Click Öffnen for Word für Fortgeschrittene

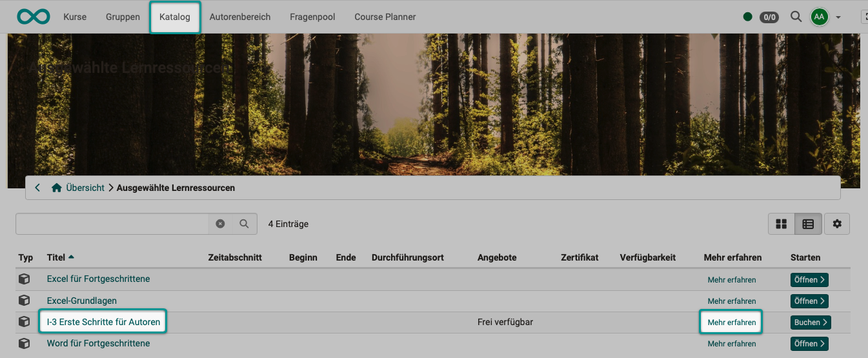[x=810, y=344]
